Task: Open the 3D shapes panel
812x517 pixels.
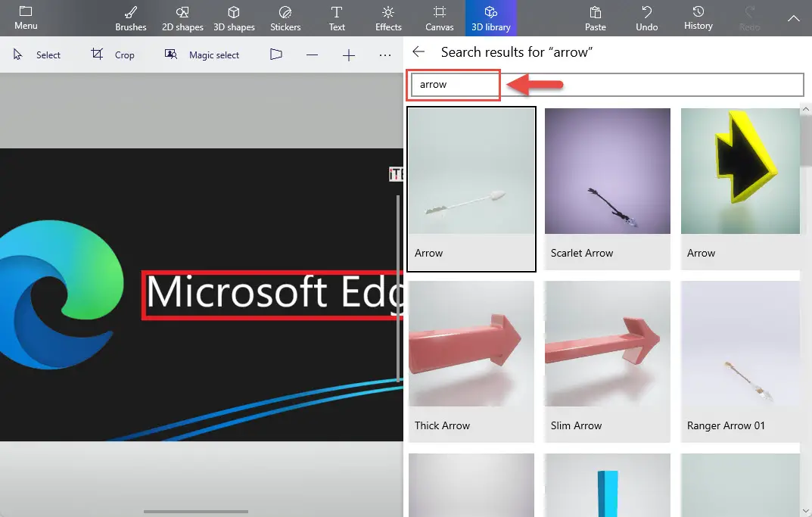Action: tap(234, 18)
